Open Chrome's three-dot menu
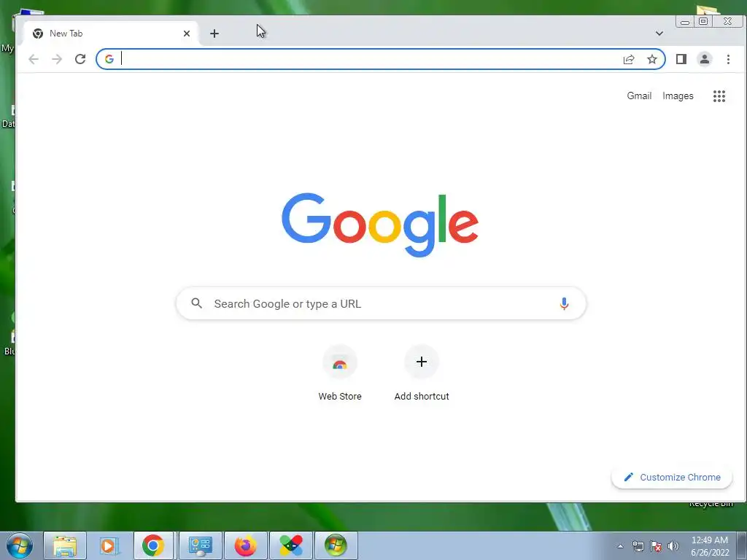The image size is (747, 560). click(x=728, y=59)
